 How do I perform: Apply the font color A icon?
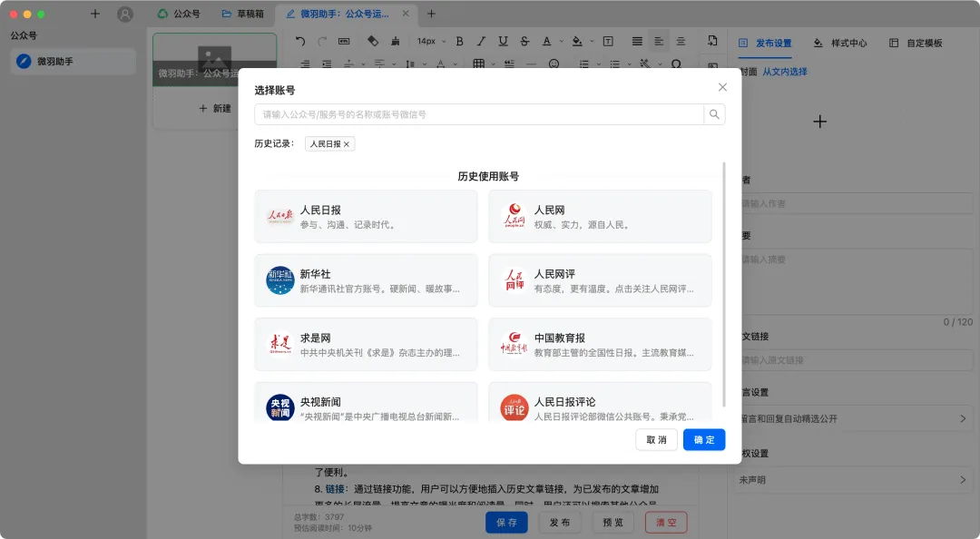[547, 41]
